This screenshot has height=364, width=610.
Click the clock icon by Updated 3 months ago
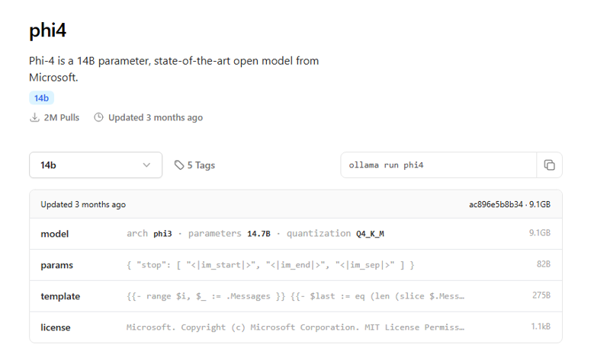[99, 117]
